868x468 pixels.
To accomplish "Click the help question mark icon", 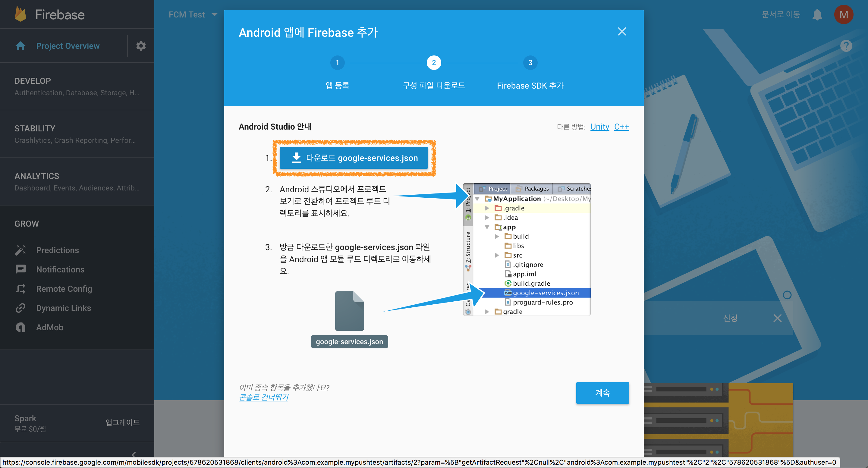I will [846, 46].
